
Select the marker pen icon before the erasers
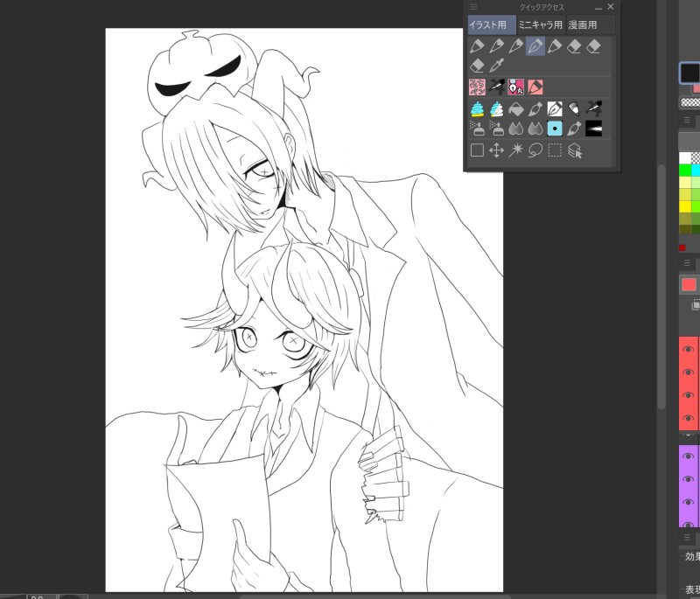click(555, 46)
